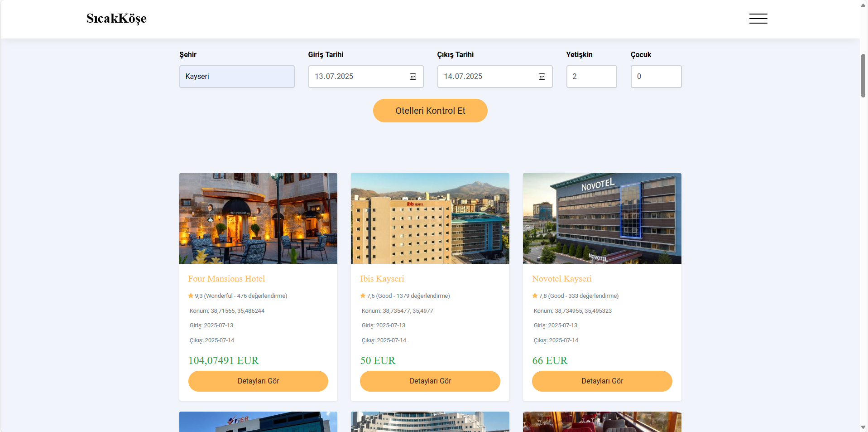View details for Novotel Kayseri
The image size is (868, 432).
click(x=602, y=381)
